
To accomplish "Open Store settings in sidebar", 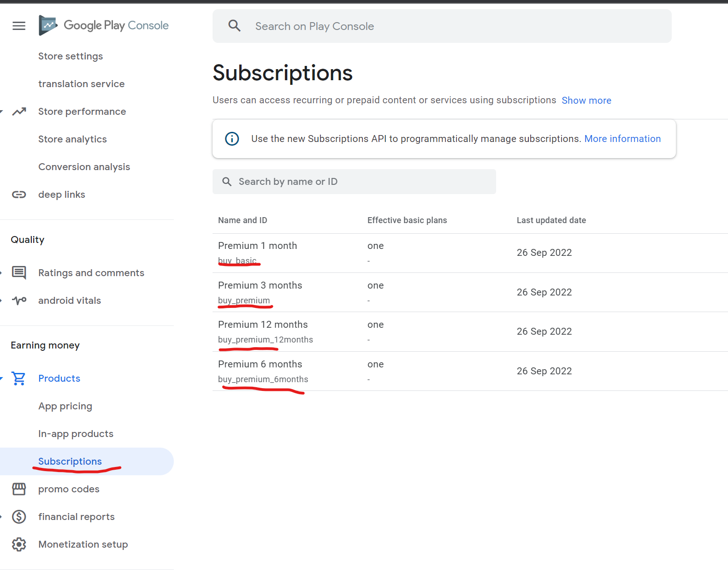I will tap(71, 56).
